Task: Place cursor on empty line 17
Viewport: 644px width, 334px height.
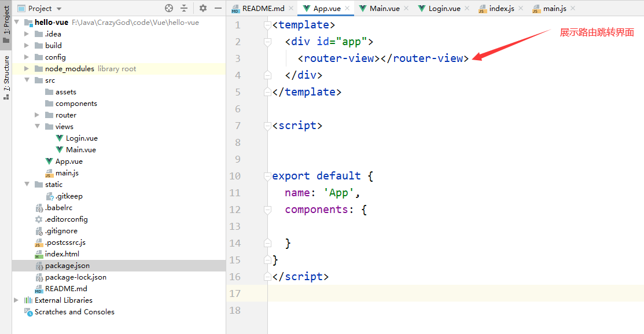Action: point(456,293)
